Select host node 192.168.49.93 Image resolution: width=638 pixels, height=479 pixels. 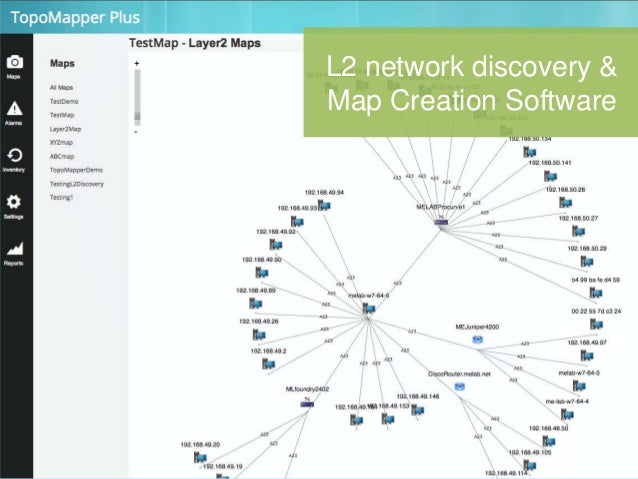[297, 222]
